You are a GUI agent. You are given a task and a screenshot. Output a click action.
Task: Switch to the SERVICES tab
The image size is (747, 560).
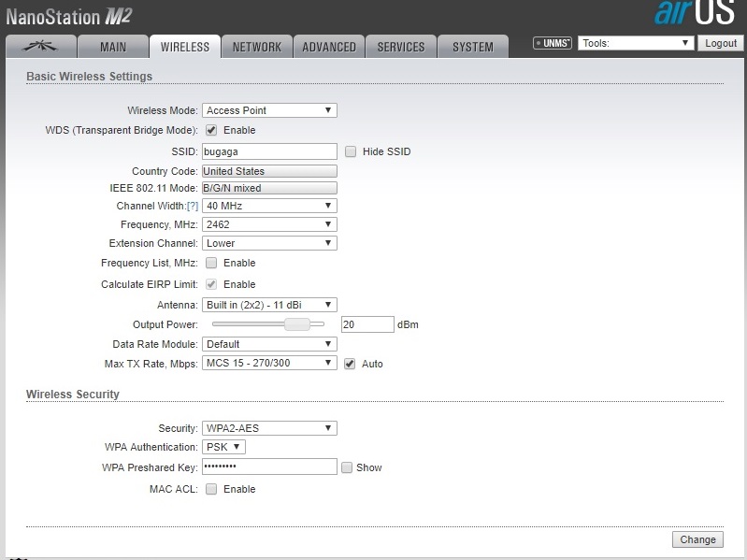pos(401,46)
